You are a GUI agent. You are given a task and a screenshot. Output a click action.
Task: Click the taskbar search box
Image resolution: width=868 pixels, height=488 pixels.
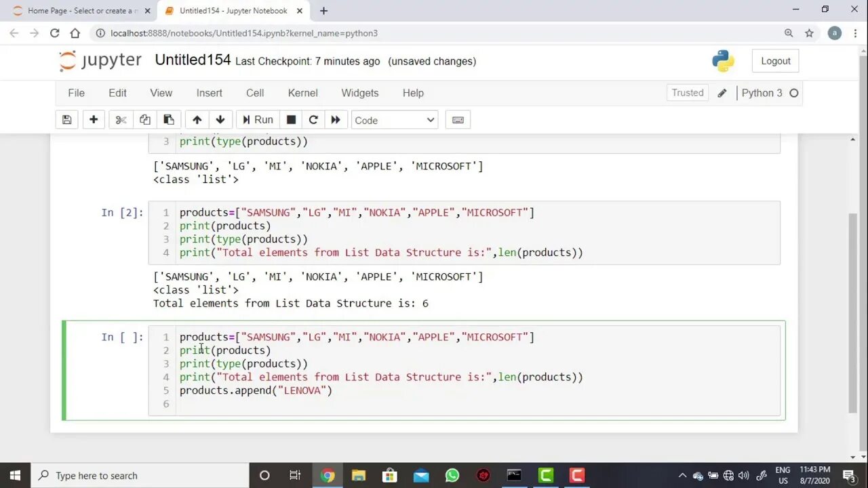[140, 475]
